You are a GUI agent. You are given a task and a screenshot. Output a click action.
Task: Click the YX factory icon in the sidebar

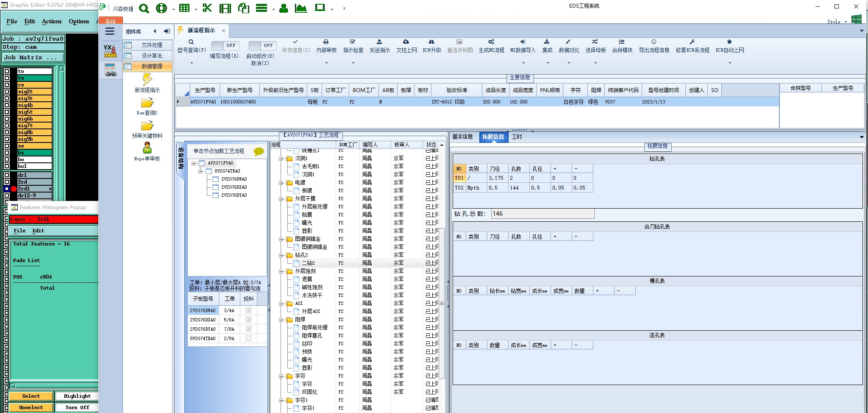click(x=110, y=51)
